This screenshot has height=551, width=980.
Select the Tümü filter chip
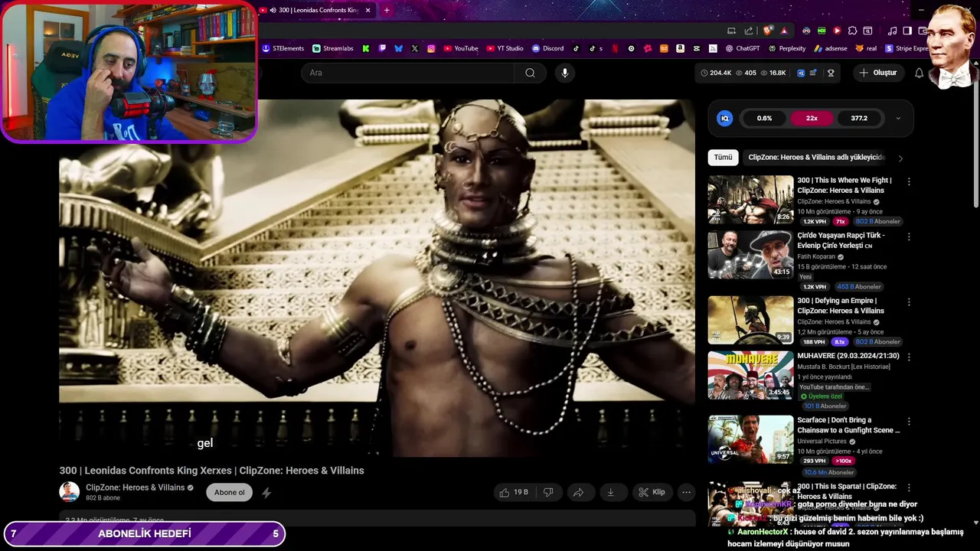[x=723, y=157]
